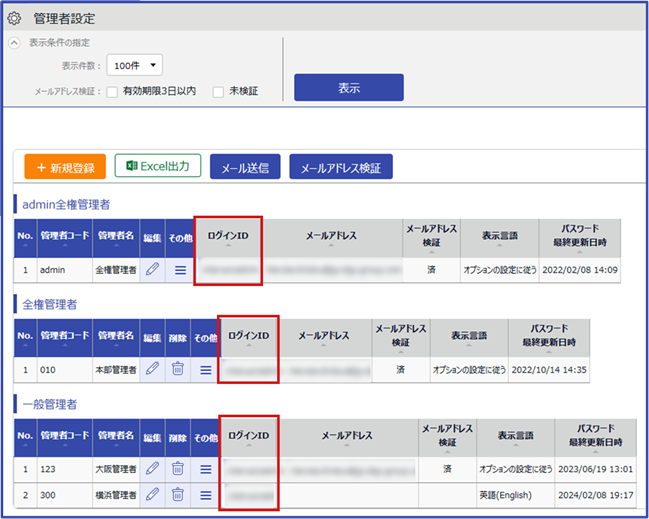649x519 pixels.
Task: Sort 一般管理者 table by 管理者名 header
Action: coord(116,436)
